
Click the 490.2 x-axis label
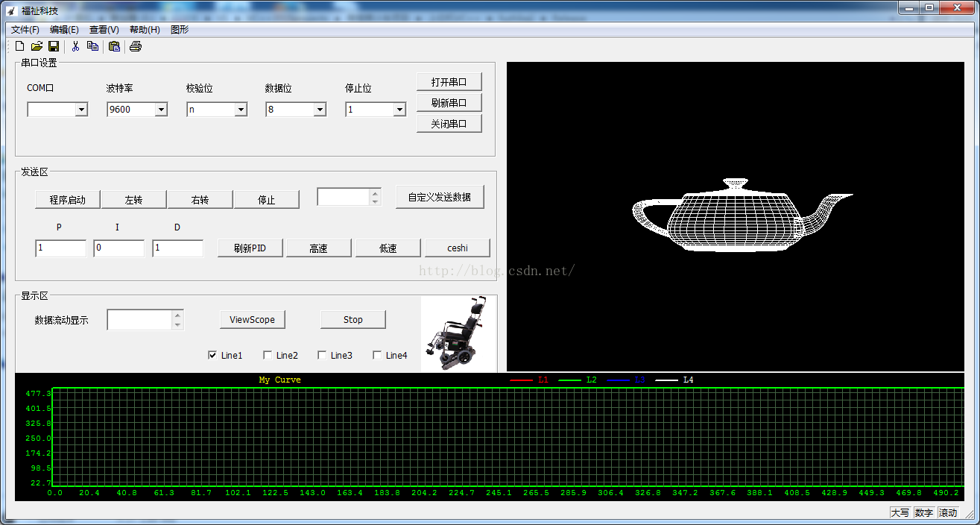click(x=946, y=493)
